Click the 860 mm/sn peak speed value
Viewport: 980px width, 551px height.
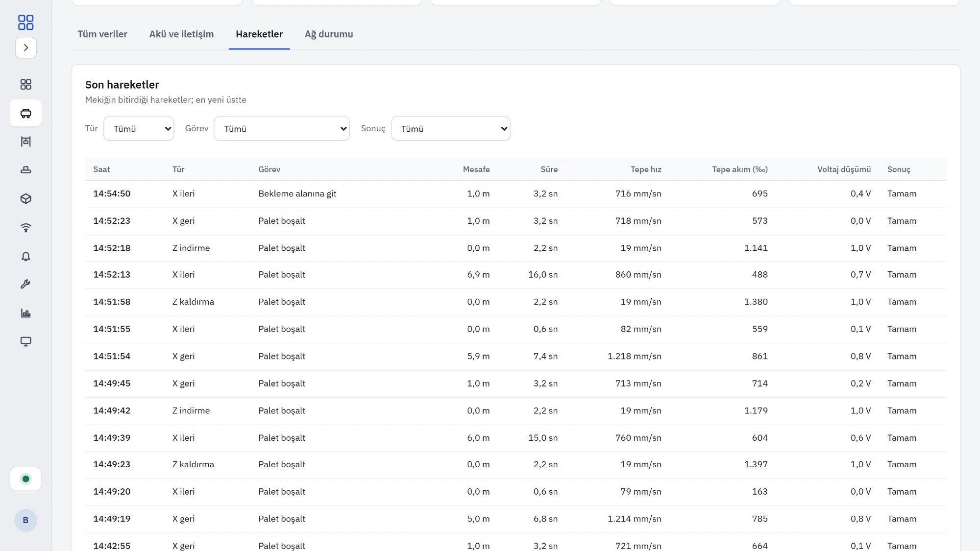(x=638, y=275)
